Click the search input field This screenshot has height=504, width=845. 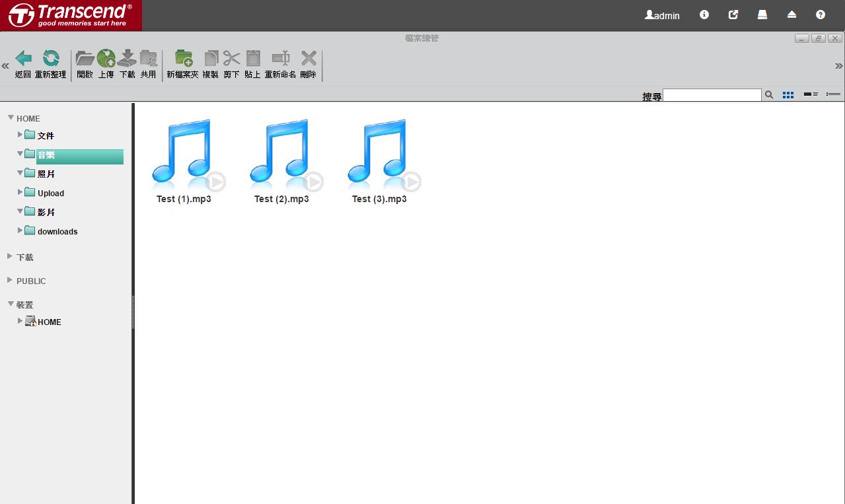pos(712,95)
